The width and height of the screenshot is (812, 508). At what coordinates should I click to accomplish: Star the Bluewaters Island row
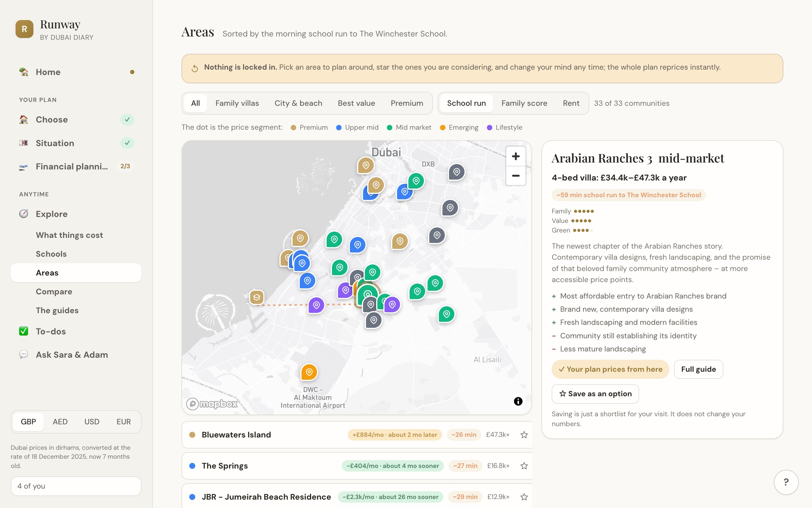click(524, 435)
